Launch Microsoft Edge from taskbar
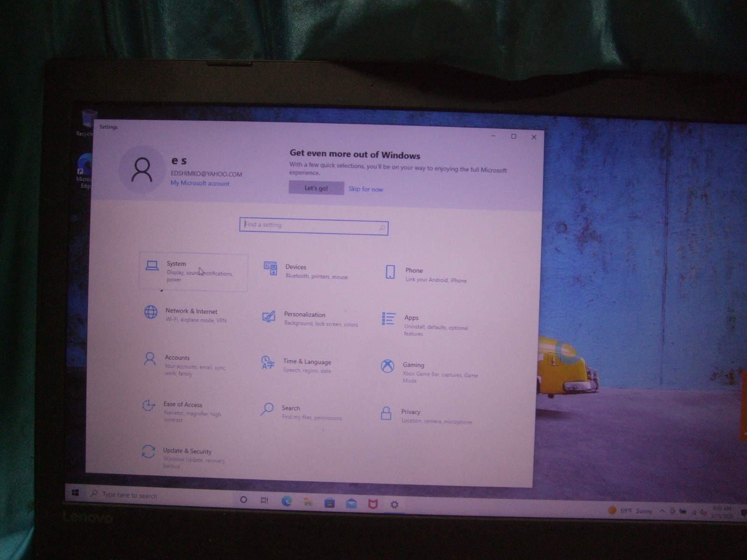 (x=287, y=501)
